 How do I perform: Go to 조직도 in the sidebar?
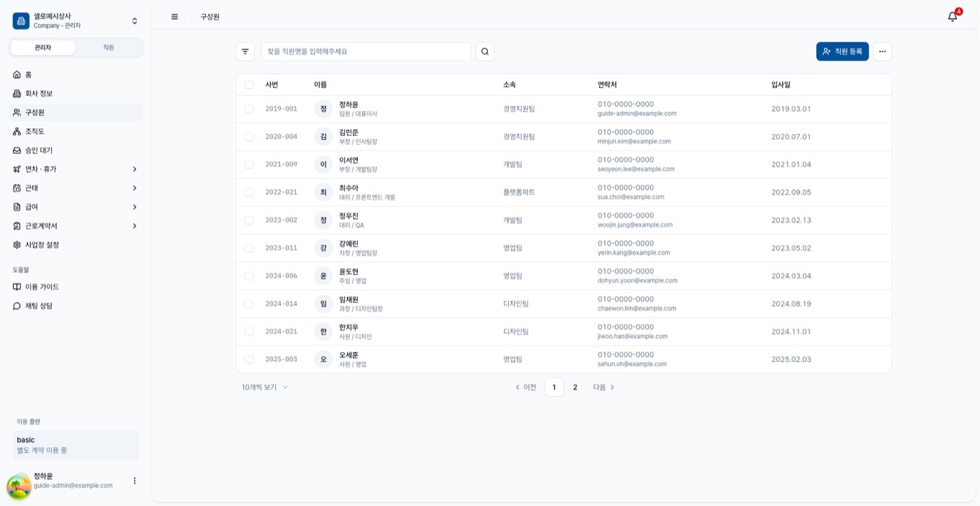point(76,132)
